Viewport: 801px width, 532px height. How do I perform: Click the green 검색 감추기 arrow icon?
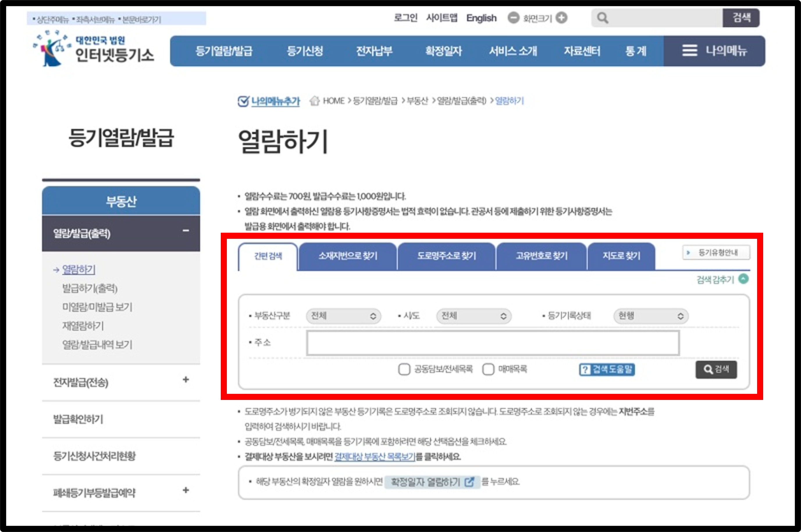click(744, 279)
